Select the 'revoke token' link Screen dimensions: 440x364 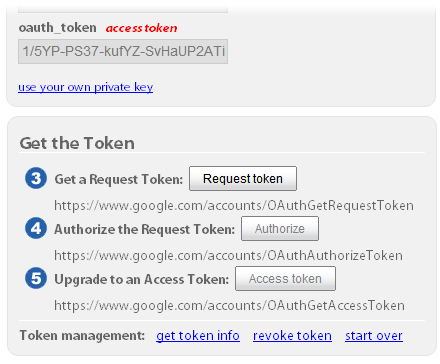click(292, 336)
